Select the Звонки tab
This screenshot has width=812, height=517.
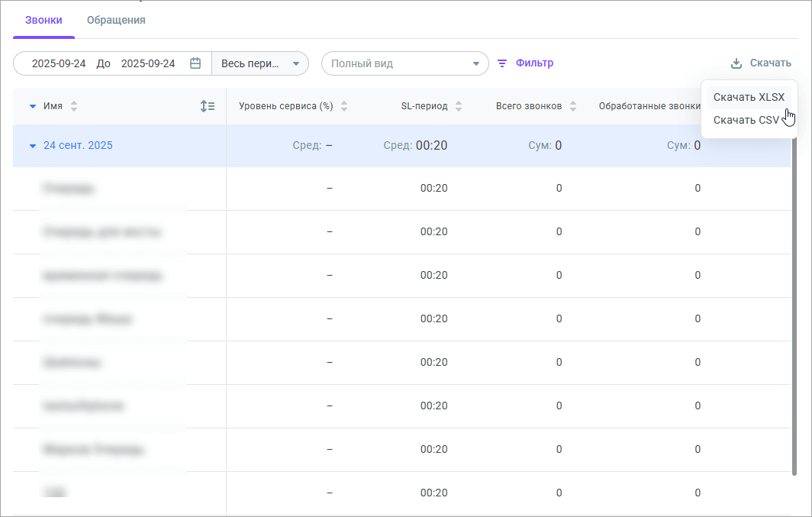43,20
